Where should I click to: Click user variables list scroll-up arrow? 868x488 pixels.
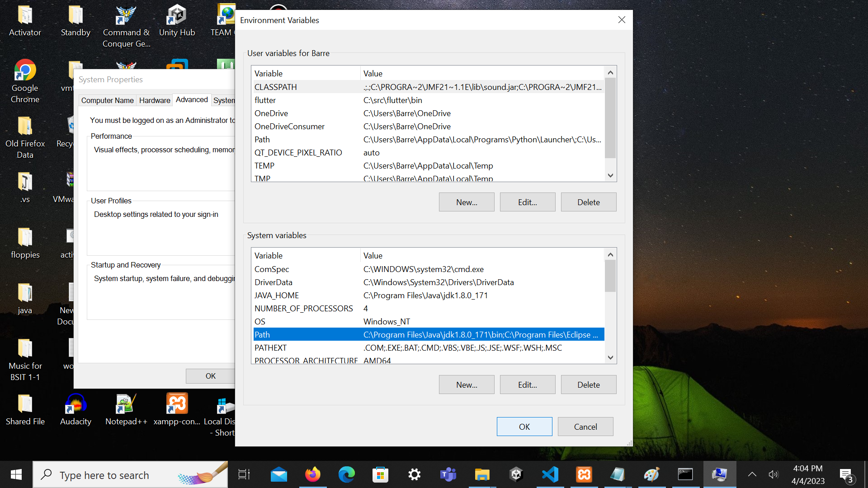coord(610,72)
